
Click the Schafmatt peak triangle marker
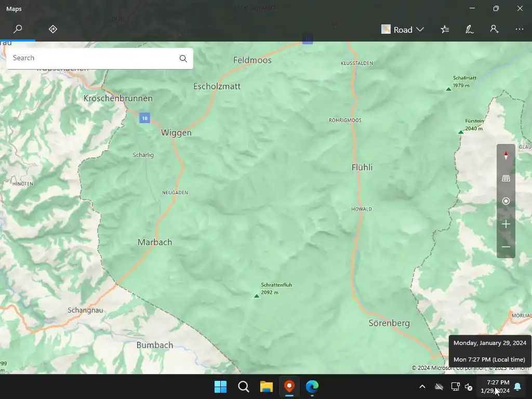pyautogui.click(x=448, y=89)
